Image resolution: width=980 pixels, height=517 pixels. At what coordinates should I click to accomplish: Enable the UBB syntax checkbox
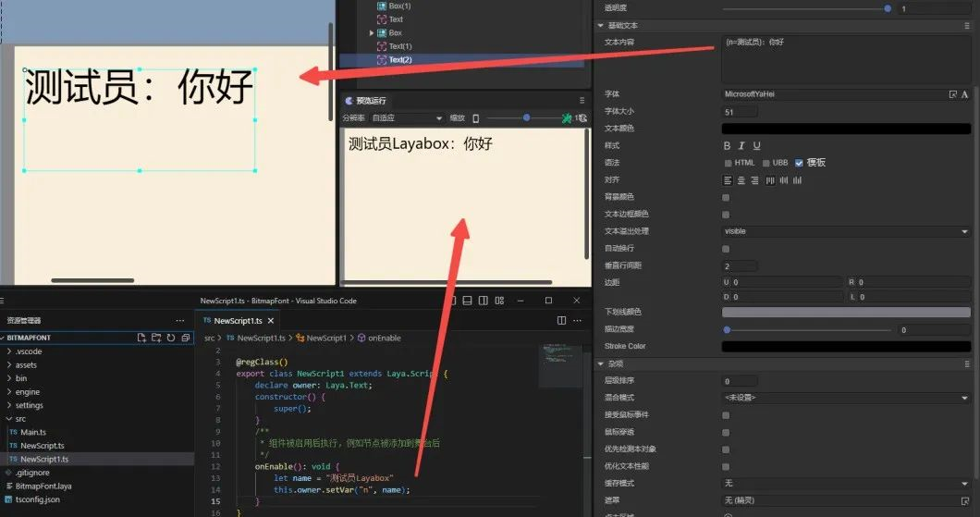[x=766, y=163]
